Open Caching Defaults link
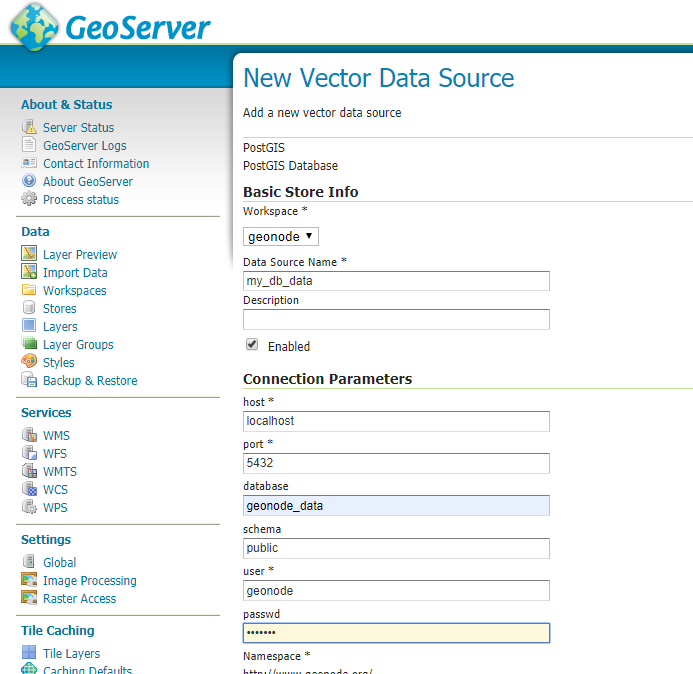This screenshot has width=693, height=674. (x=88, y=669)
